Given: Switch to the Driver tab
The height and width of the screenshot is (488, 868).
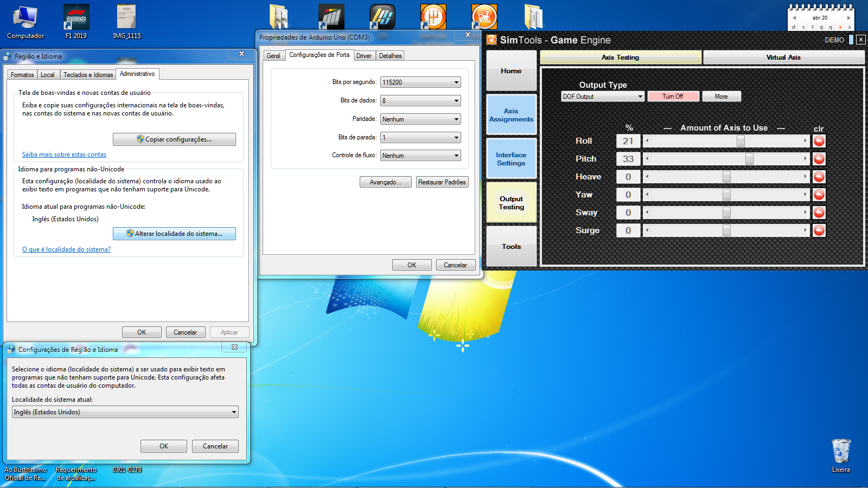Looking at the screenshot, I should [x=364, y=56].
